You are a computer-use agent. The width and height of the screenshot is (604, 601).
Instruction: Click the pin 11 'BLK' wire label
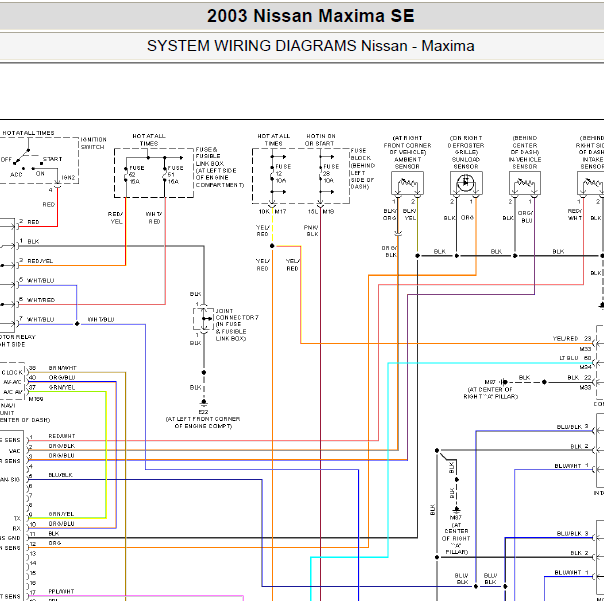[x=54, y=533]
